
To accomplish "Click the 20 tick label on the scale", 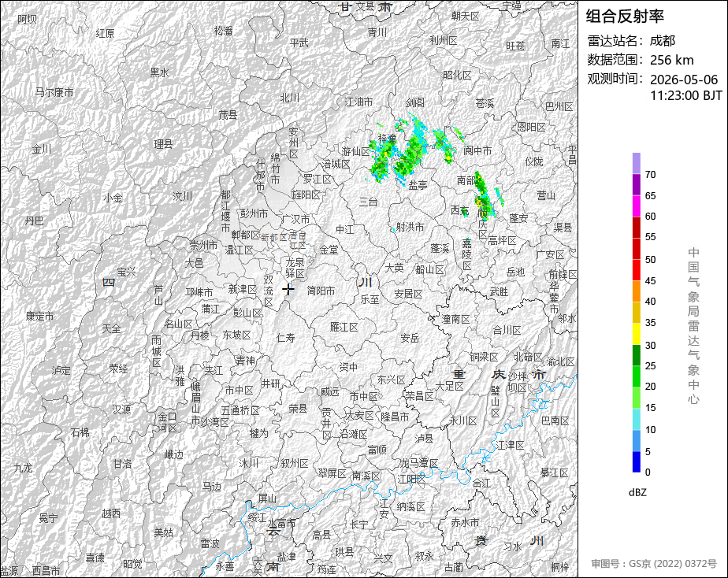I will tap(650, 387).
